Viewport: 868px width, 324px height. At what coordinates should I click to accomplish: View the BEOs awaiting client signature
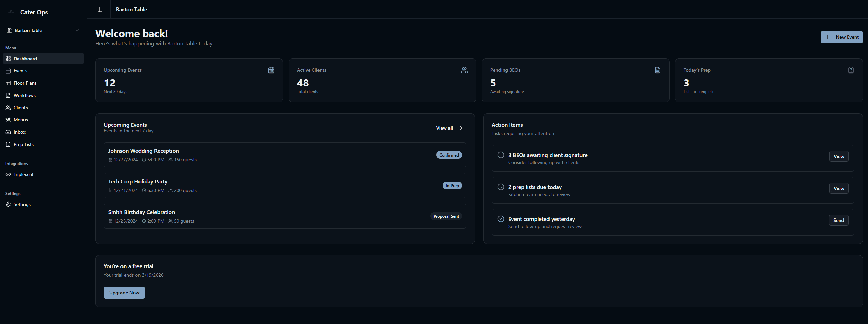(839, 156)
